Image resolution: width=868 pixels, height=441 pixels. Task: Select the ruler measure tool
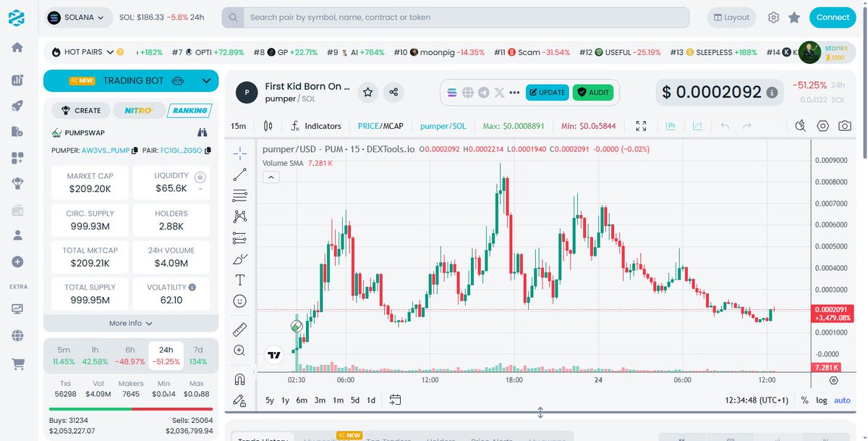pos(240,329)
